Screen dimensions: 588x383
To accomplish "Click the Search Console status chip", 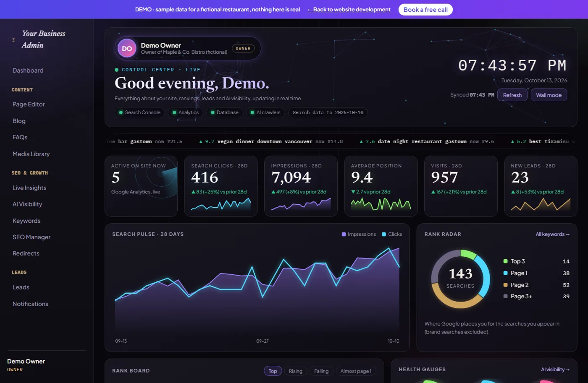I will (139, 112).
